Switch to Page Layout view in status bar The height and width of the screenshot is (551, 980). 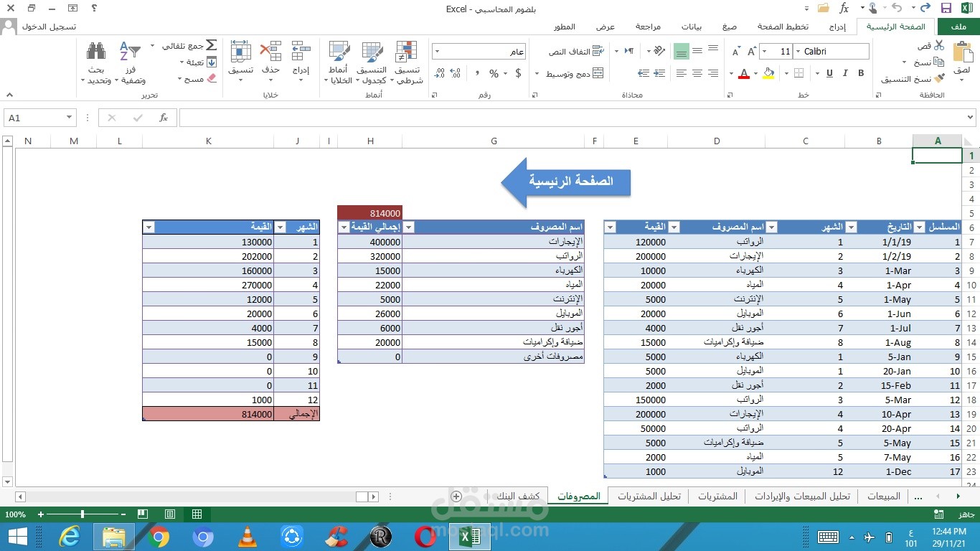click(x=169, y=514)
